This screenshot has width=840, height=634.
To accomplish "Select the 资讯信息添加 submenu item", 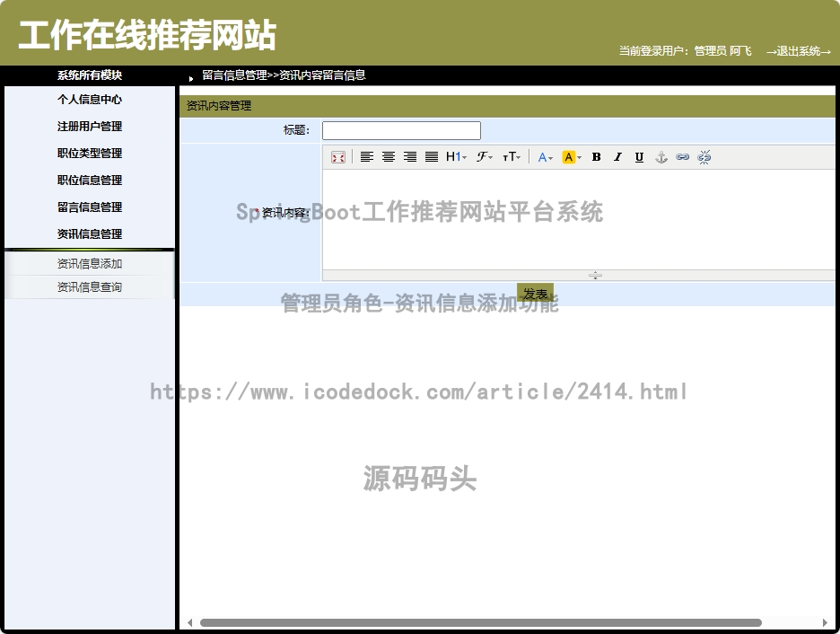I will (x=90, y=264).
